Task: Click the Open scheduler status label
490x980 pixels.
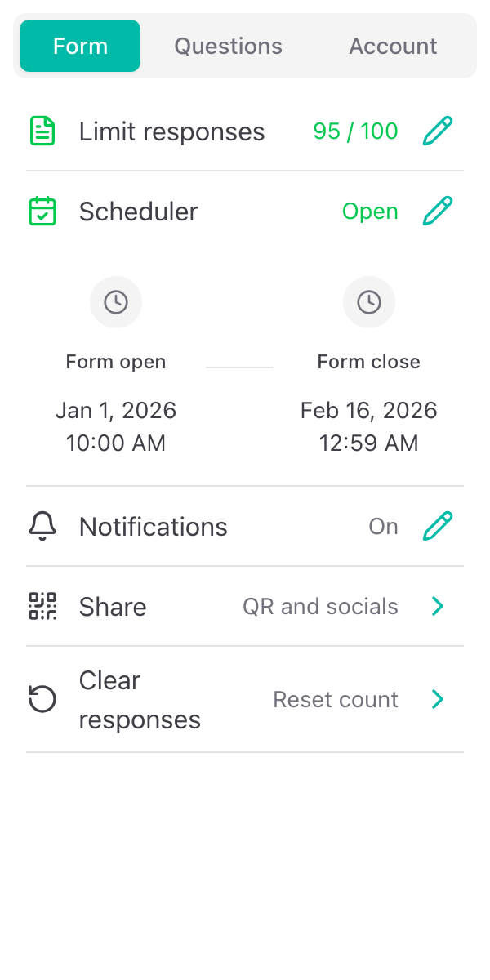Action: tap(370, 211)
